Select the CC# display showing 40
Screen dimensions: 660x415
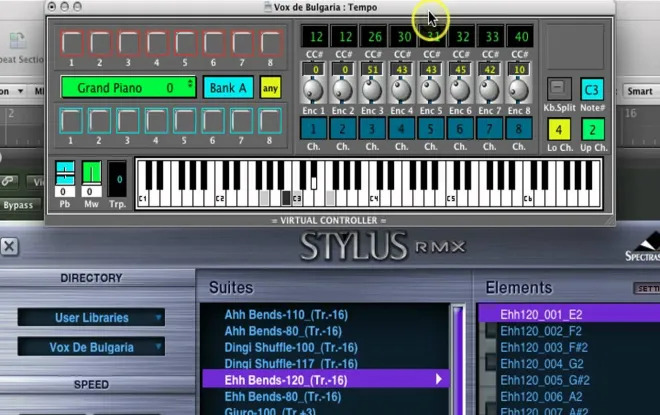point(520,37)
